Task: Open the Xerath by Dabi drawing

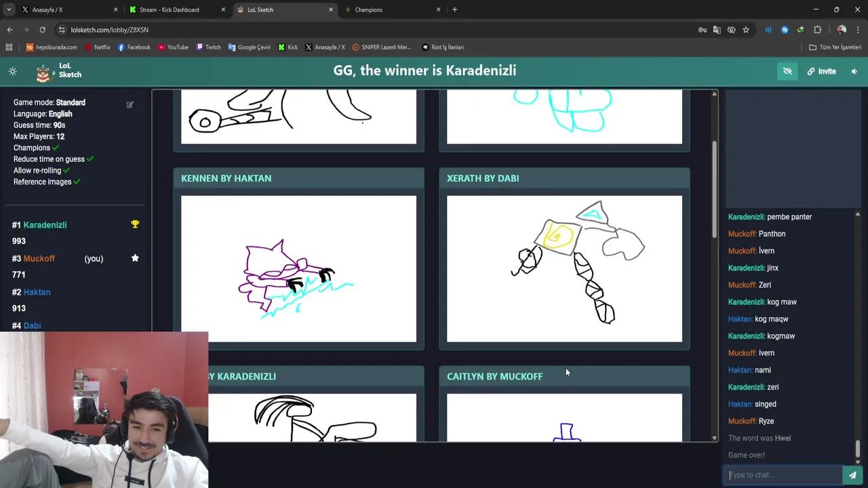Action: pos(564,269)
